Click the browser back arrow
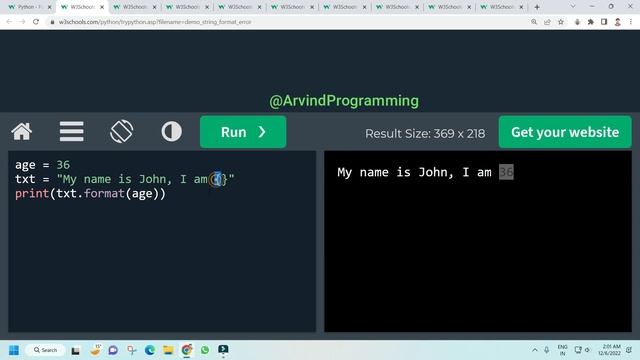 tap(9, 22)
